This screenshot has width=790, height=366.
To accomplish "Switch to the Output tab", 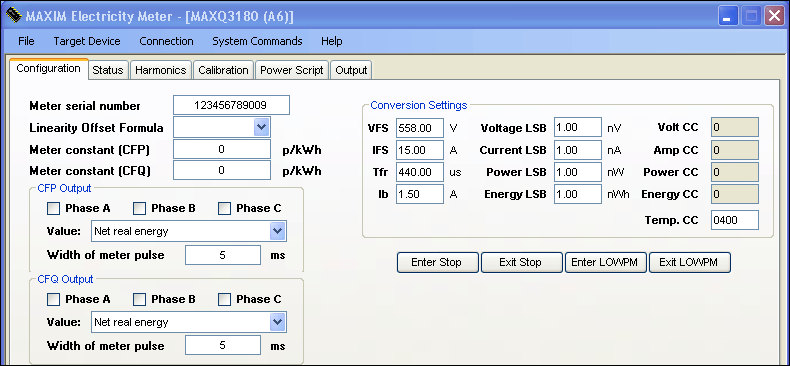I will [351, 70].
